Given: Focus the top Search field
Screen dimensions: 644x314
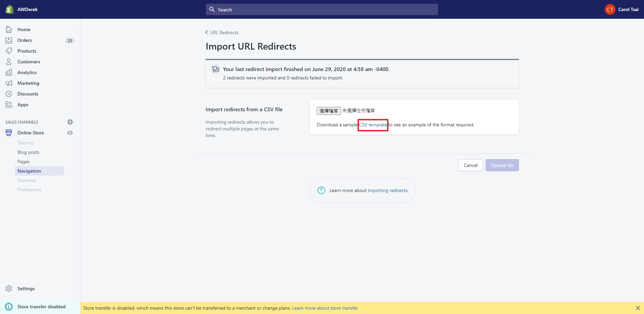Looking at the screenshot, I should click(x=322, y=10).
